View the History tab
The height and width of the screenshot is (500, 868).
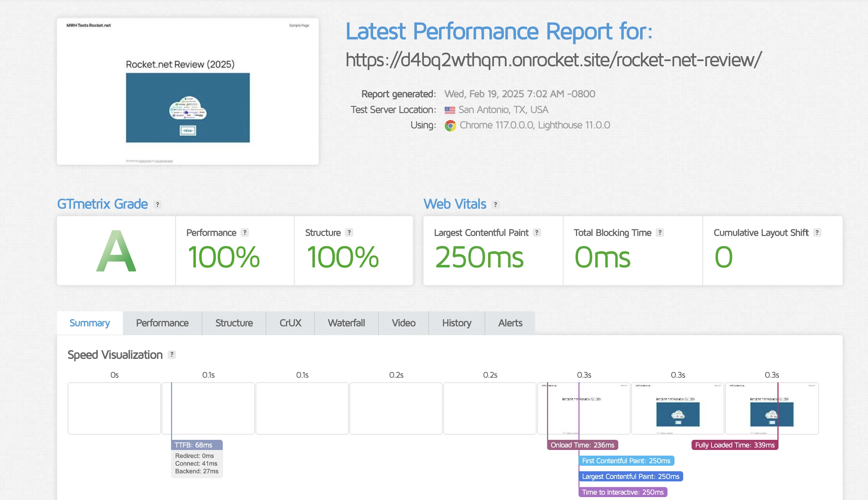click(457, 323)
